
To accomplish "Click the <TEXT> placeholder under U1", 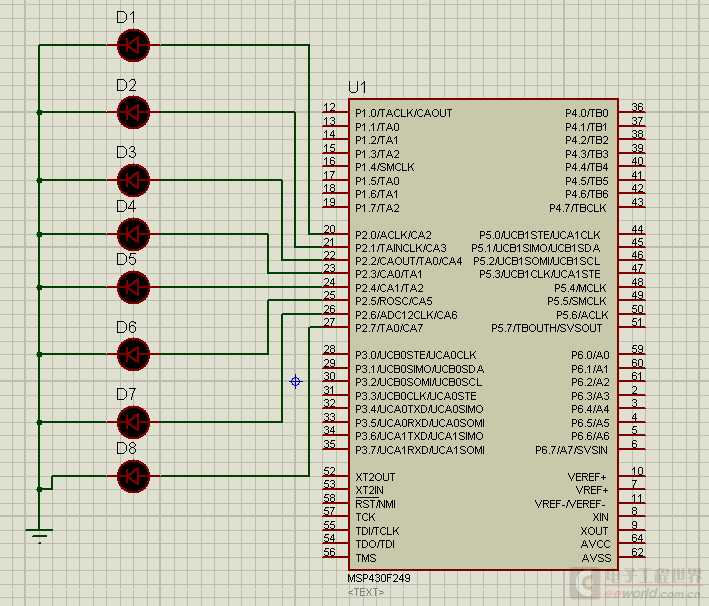I will (366, 592).
